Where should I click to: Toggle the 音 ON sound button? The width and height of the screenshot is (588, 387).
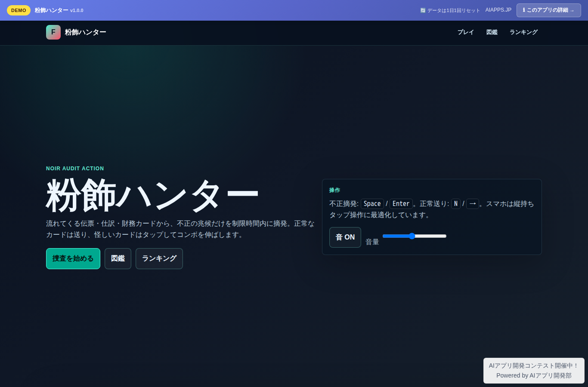345,237
